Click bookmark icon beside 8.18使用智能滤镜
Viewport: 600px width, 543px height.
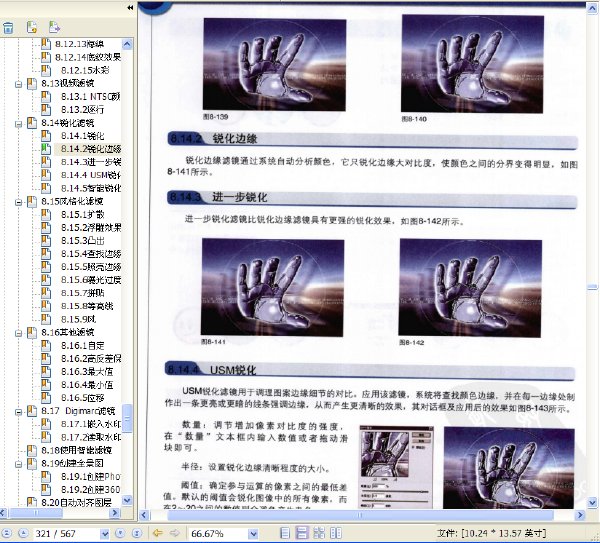32,450
